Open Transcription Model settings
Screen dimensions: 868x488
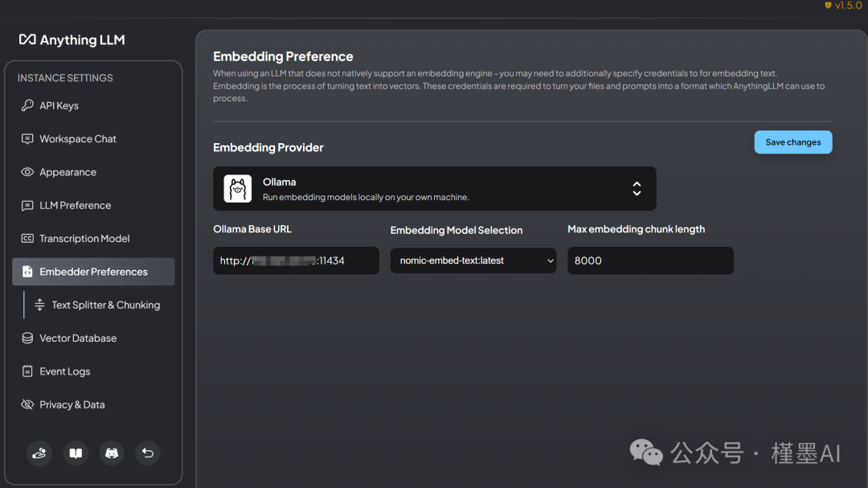click(x=93, y=238)
